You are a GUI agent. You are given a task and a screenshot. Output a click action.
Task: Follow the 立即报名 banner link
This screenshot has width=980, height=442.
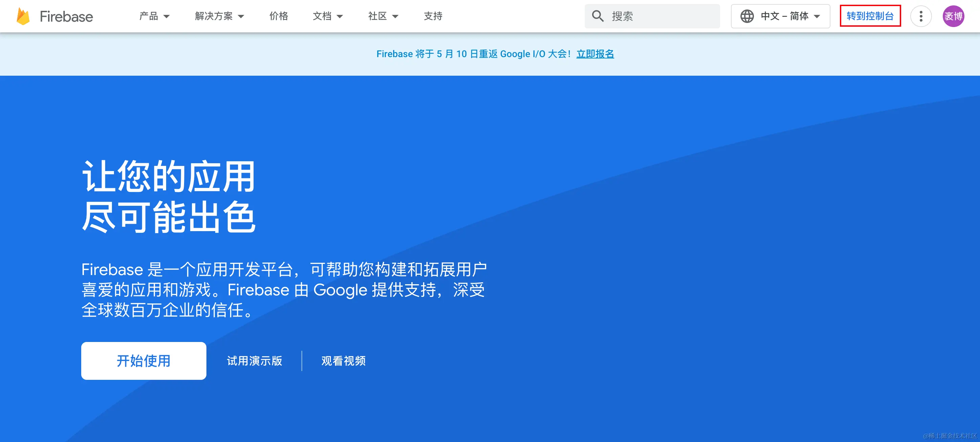click(x=595, y=54)
